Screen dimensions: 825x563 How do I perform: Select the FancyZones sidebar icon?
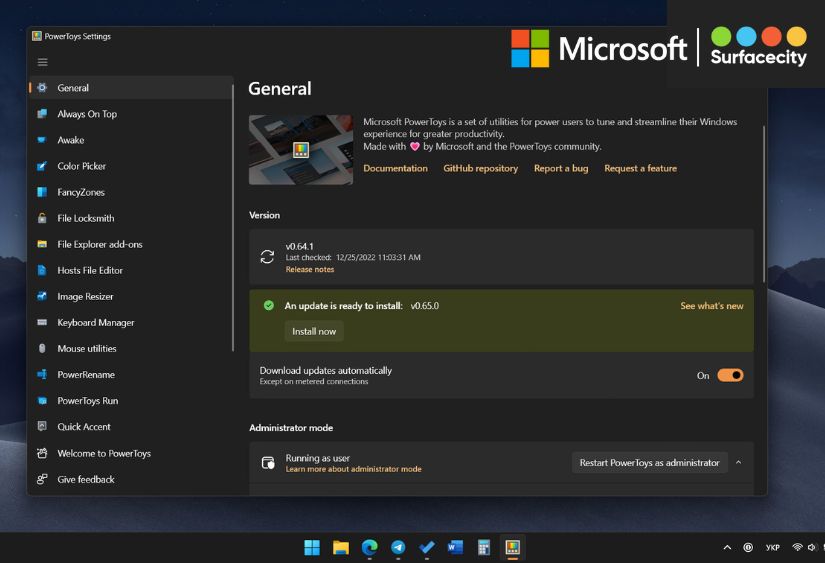(x=42, y=192)
